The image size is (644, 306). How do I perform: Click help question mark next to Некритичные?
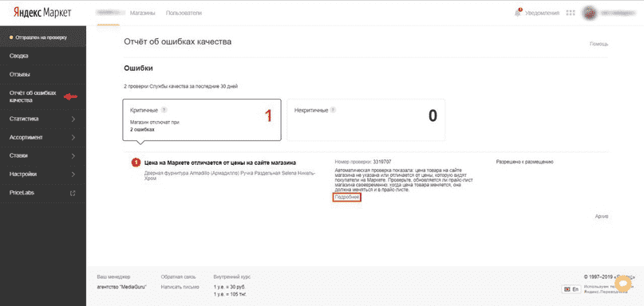point(333,110)
